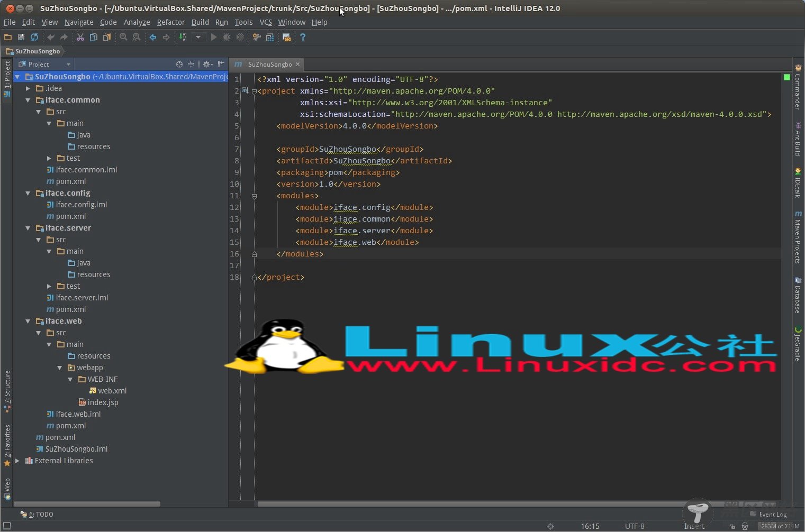The height and width of the screenshot is (532, 805).
Task: Open the 6: TODO tool window
Action: click(37, 514)
